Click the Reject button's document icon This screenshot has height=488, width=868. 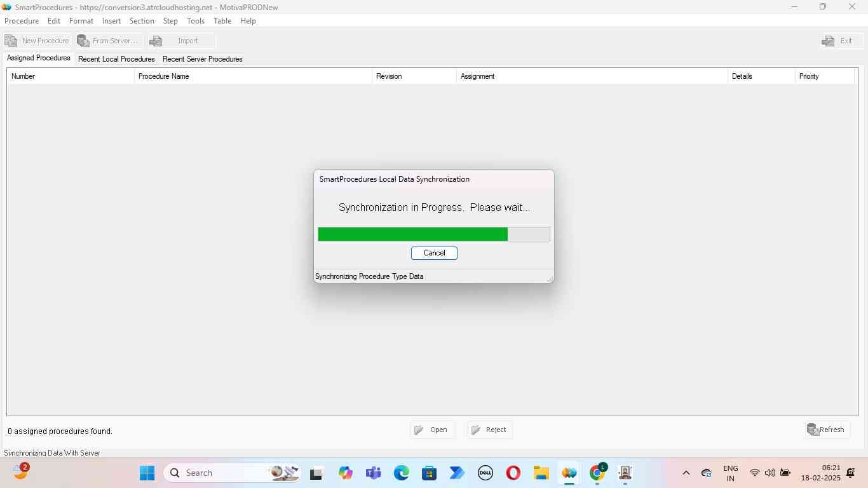click(x=476, y=430)
